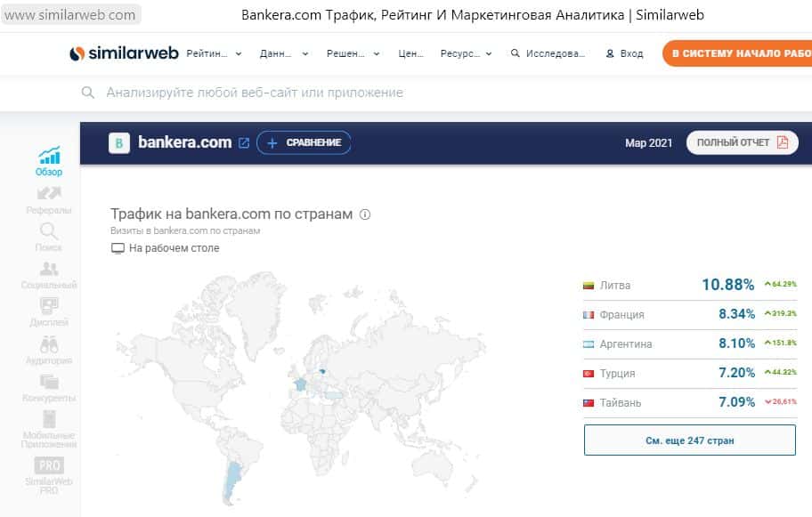Open the Цен... pricing menu item
Screen dimensions: 812x517
coord(410,53)
